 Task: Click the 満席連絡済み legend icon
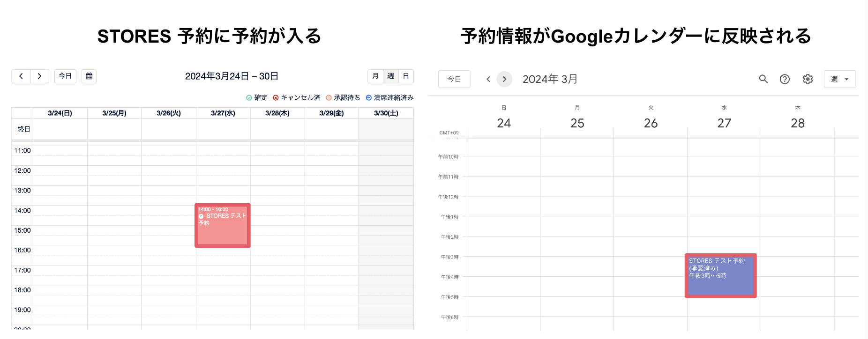click(369, 98)
